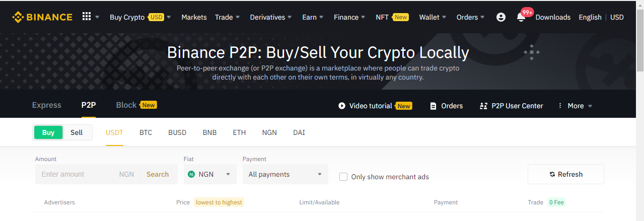Click the three-dot More icon
The height and width of the screenshot is (221, 644).
tap(560, 106)
